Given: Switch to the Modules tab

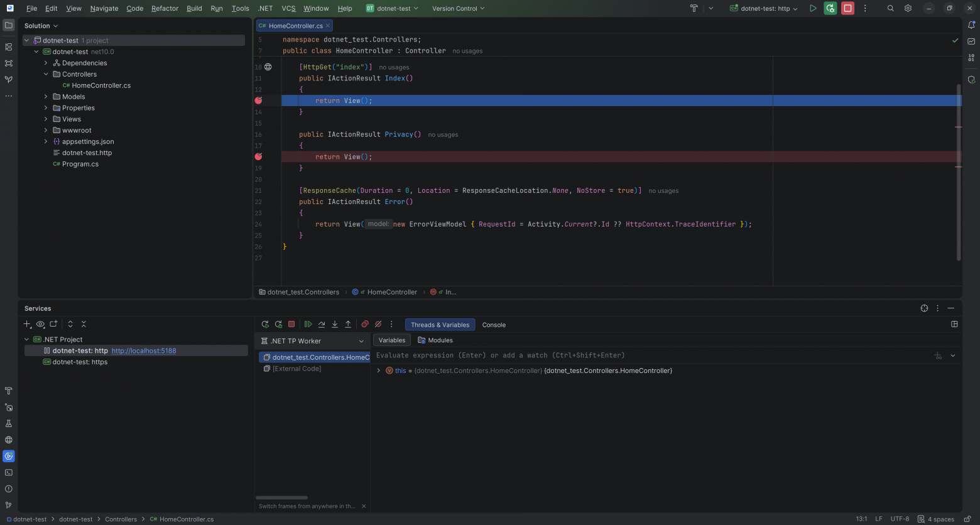Looking at the screenshot, I should pos(435,340).
